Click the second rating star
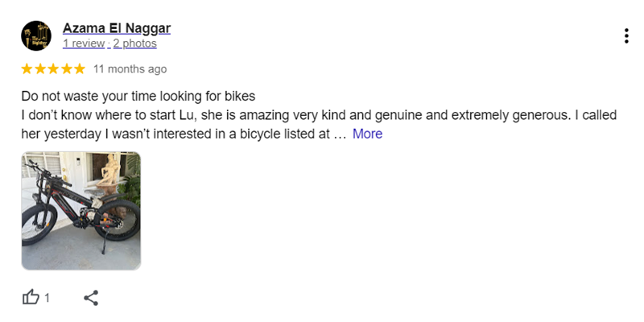The height and width of the screenshot is (322, 644). (39, 69)
